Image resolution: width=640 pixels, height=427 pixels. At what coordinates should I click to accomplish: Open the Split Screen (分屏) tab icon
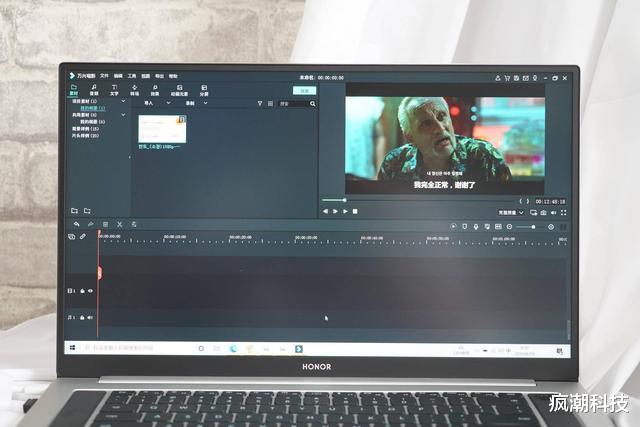click(x=204, y=90)
